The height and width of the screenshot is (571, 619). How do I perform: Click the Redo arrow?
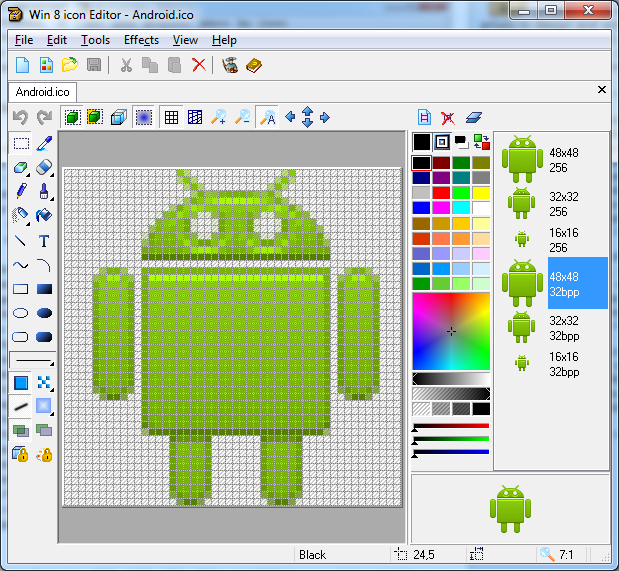[44, 117]
